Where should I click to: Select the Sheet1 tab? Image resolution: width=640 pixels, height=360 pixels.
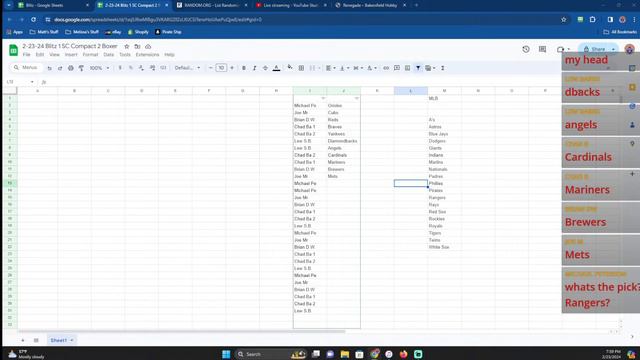(61, 340)
